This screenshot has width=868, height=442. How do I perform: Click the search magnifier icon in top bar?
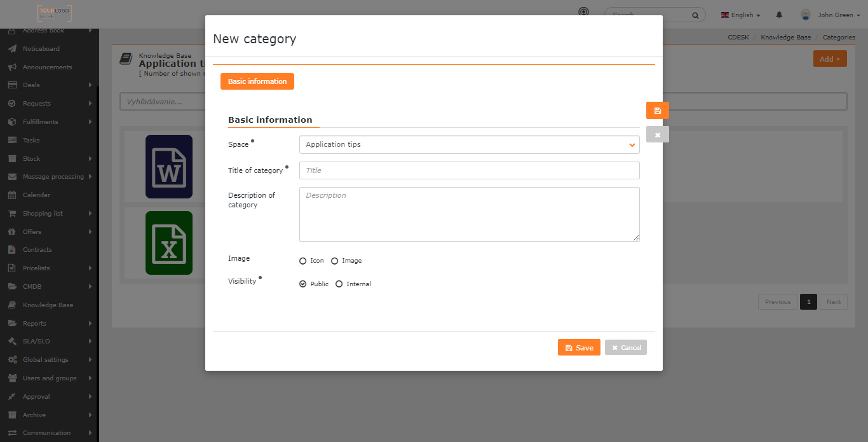point(696,15)
